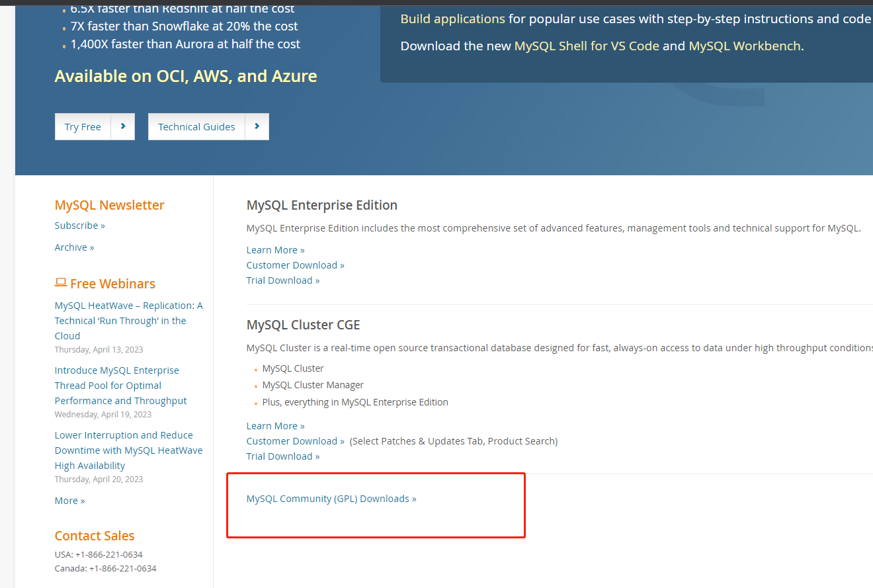Open the Technical Guides button
Viewport: 873px width, 588px height.
tap(196, 127)
